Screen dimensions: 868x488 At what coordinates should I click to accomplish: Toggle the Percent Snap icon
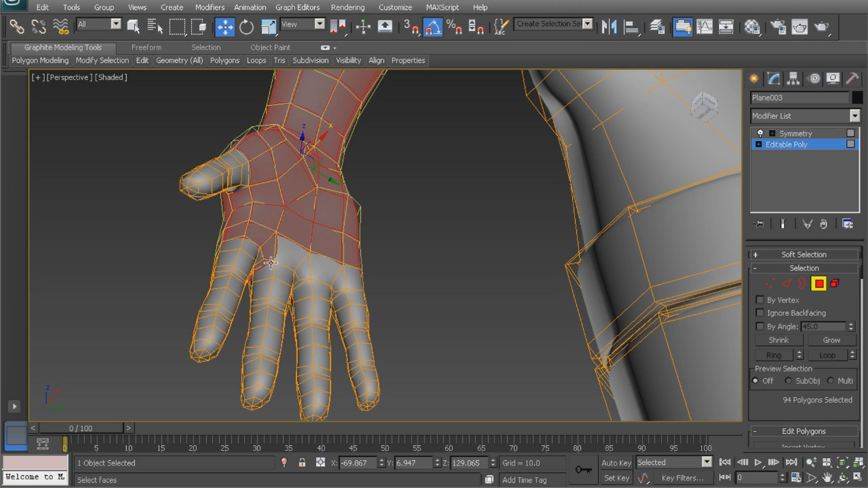point(454,26)
